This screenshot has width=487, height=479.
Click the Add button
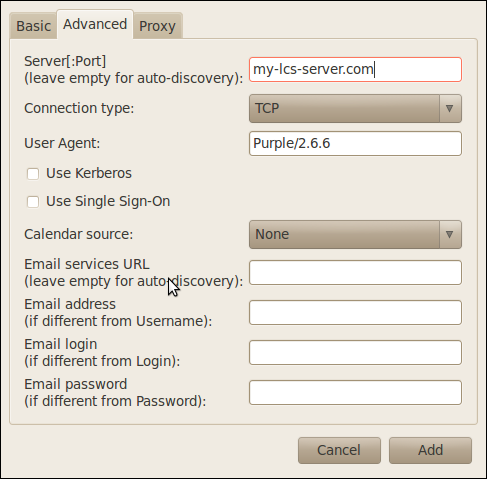point(430,450)
